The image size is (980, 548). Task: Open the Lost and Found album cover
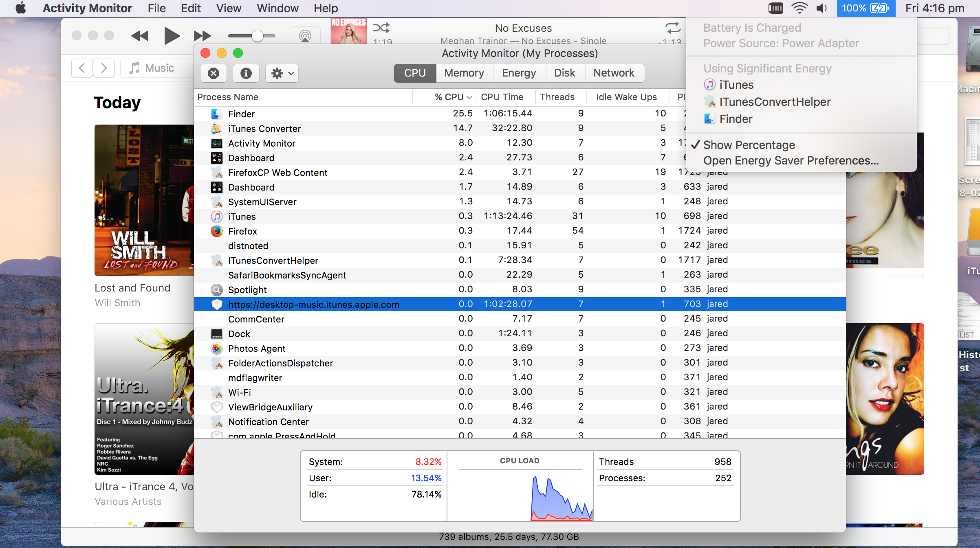pos(144,200)
